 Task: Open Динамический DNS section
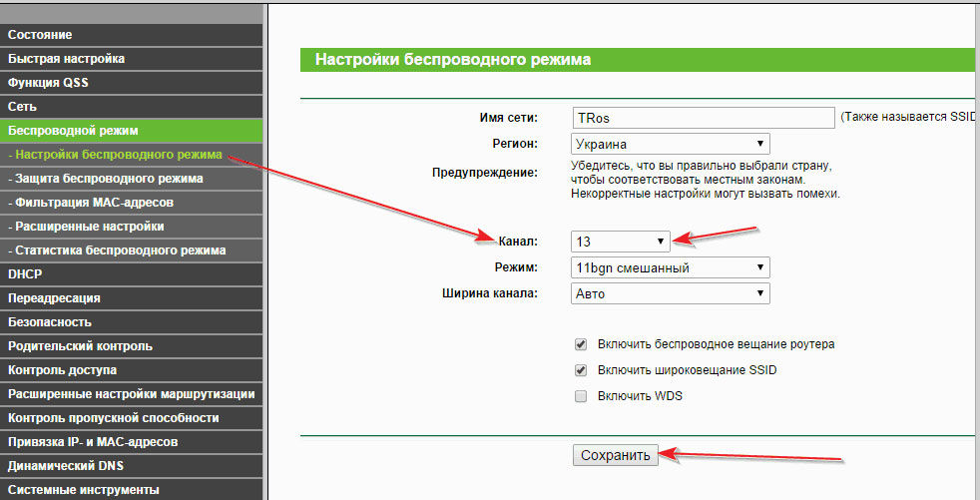(132, 466)
